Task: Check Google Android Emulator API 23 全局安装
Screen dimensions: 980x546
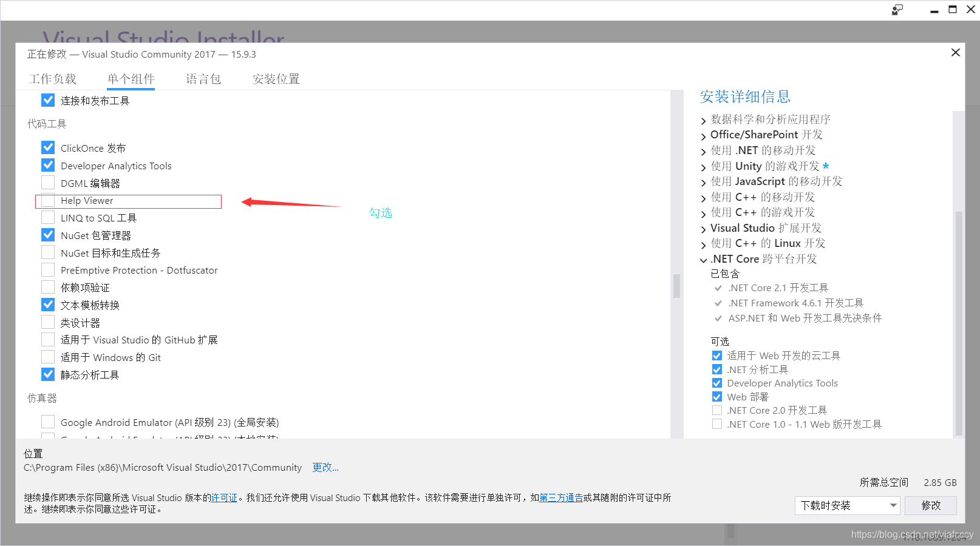Action: (x=48, y=422)
